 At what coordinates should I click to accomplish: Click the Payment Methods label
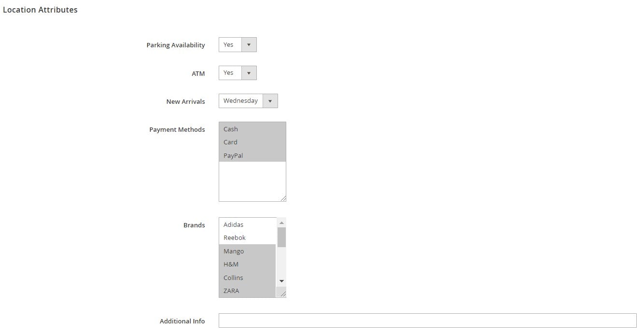(x=177, y=129)
